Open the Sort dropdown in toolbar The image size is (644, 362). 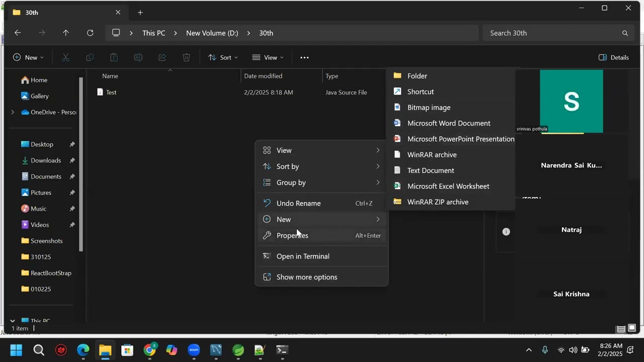coord(223,58)
